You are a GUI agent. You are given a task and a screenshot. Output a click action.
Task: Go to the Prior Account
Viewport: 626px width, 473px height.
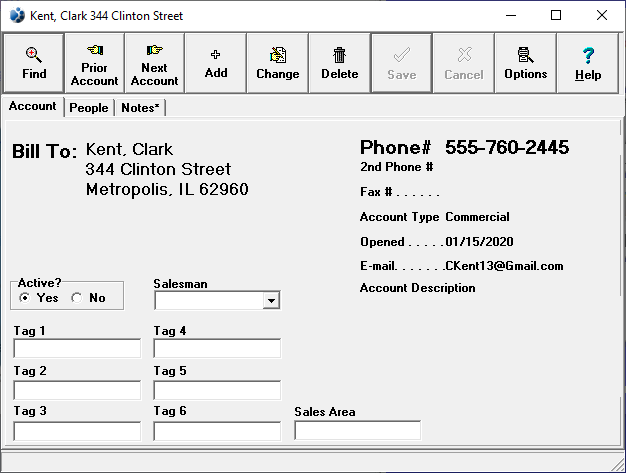(x=94, y=63)
